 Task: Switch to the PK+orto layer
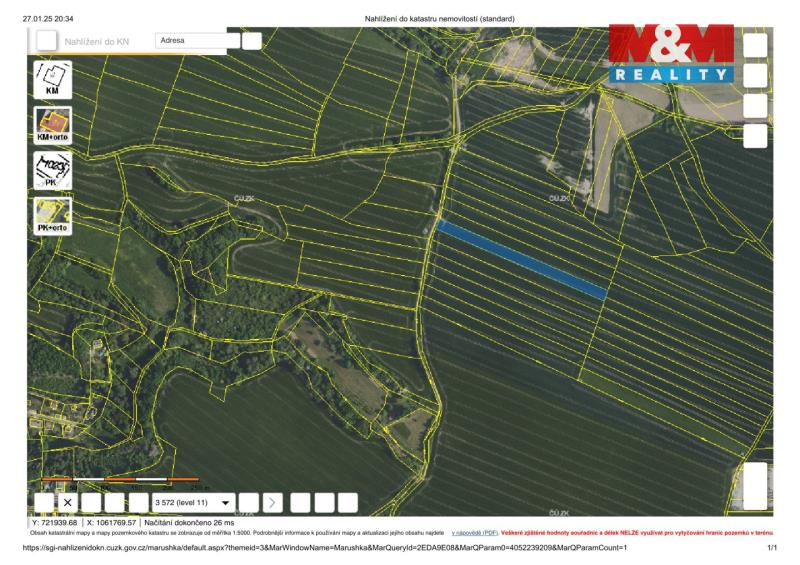coord(53,215)
